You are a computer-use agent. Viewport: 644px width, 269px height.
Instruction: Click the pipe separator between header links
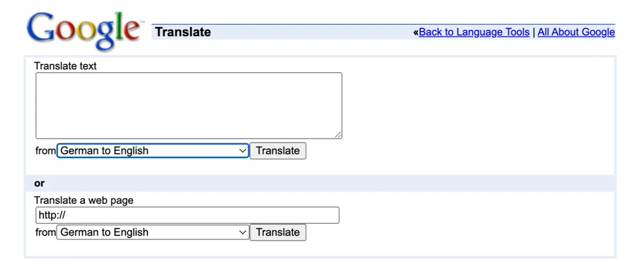(x=534, y=32)
